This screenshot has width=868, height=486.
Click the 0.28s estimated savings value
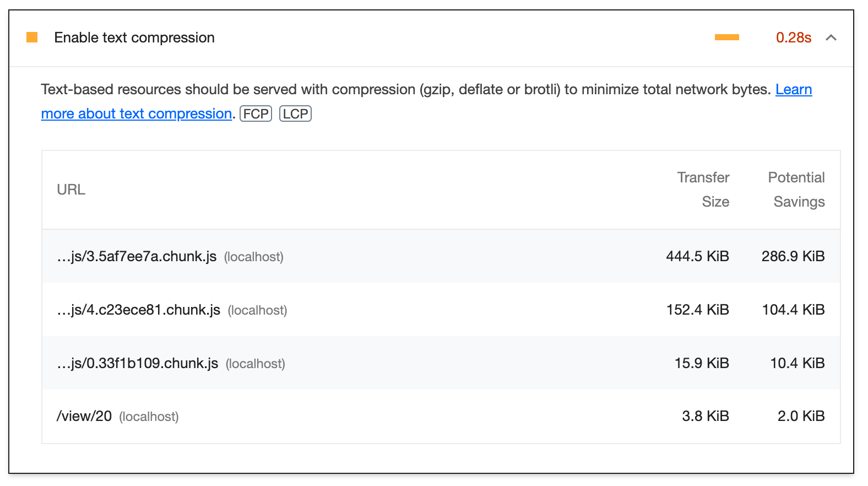click(793, 37)
